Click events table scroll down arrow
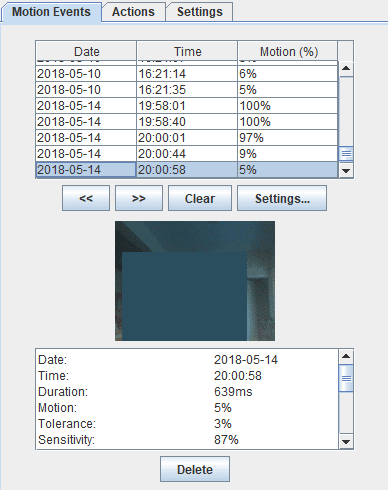 [x=346, y=171]
